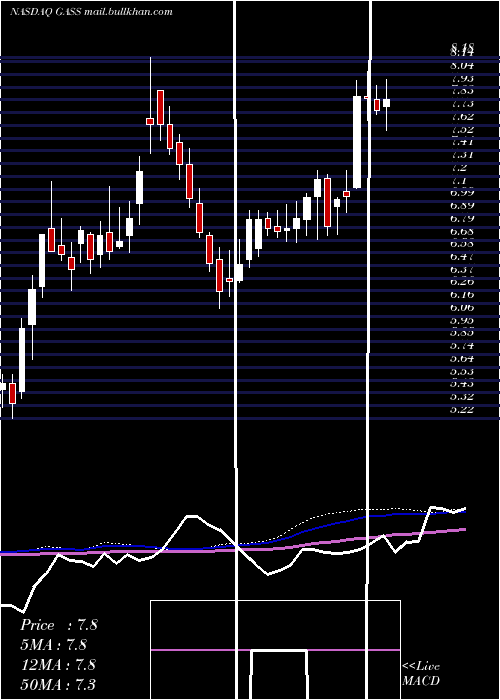Click the '<<Live MACD' label
Image resolution: width=500 pixels, height=700 pixels.
(x=421, y=674)
